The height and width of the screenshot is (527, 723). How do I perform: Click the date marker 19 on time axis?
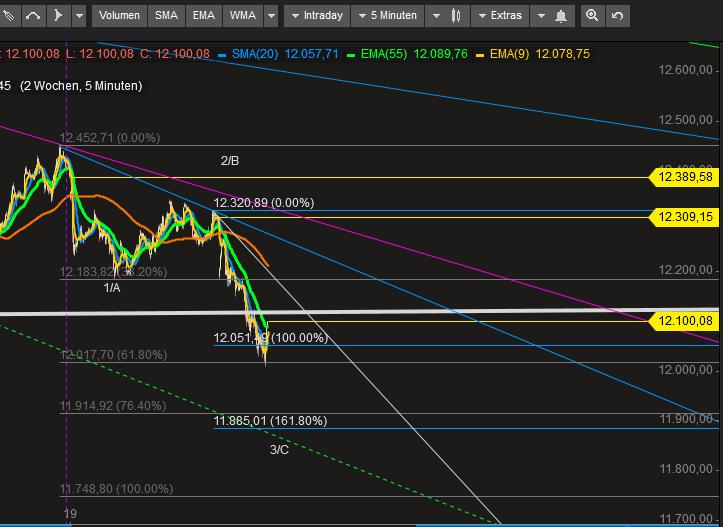click(70, 514)
